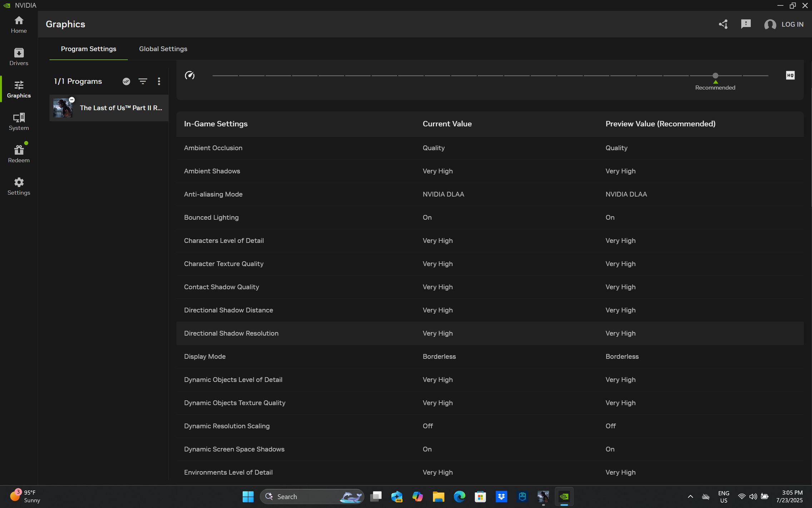Click the Recommended label under the slider
The height and width of the screenshot is (508, 812).
click(x=715, y=88)
